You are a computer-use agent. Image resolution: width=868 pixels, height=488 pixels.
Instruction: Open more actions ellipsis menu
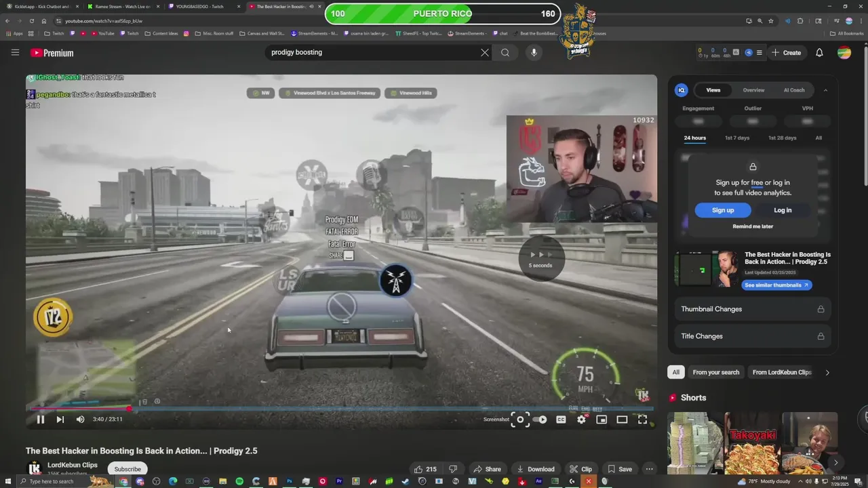(649, 469)
